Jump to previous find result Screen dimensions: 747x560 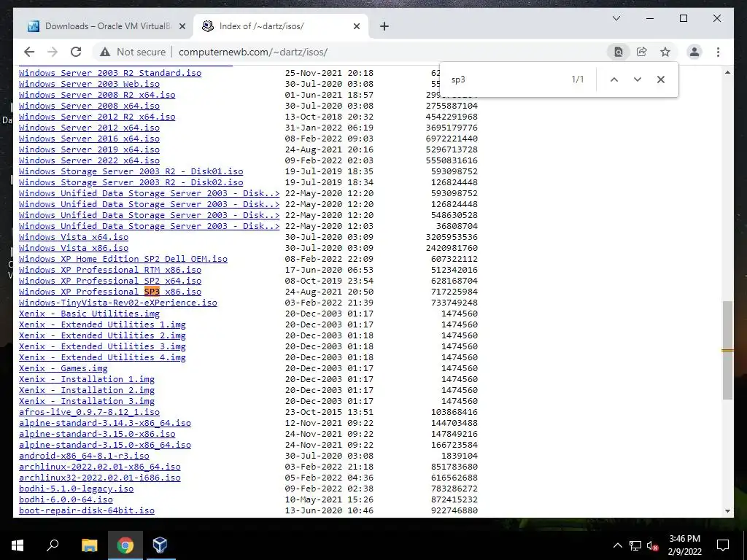click(x=614, y=79)
